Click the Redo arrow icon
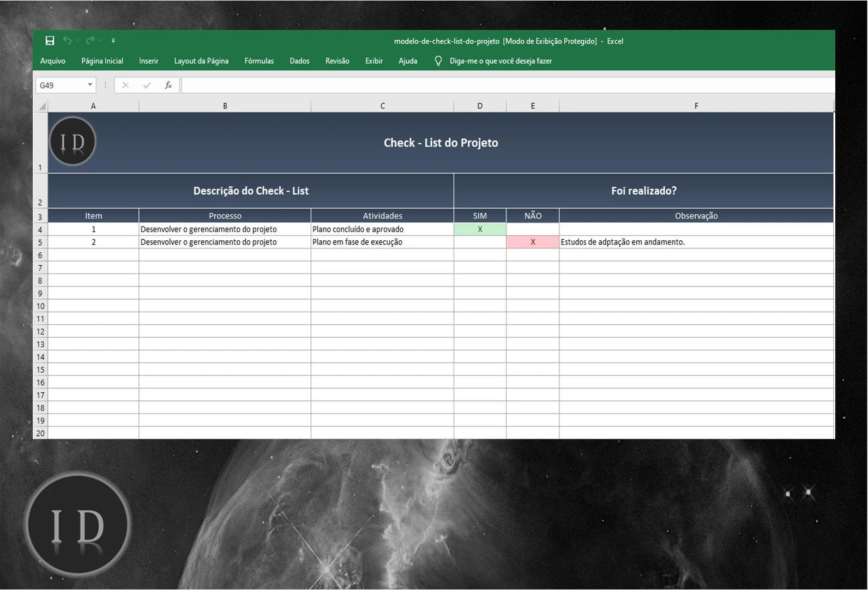Viewport: 868px width, 590px height. tap(90, 40)
